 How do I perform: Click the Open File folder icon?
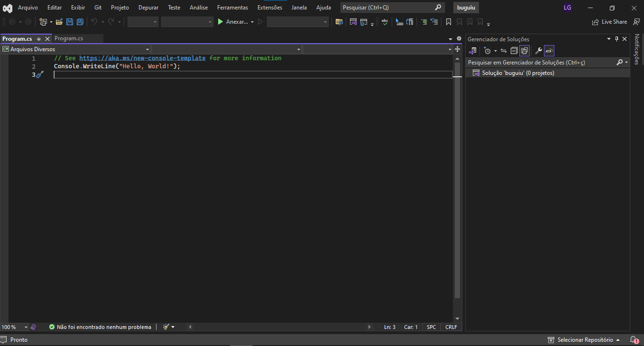point(59,22)
